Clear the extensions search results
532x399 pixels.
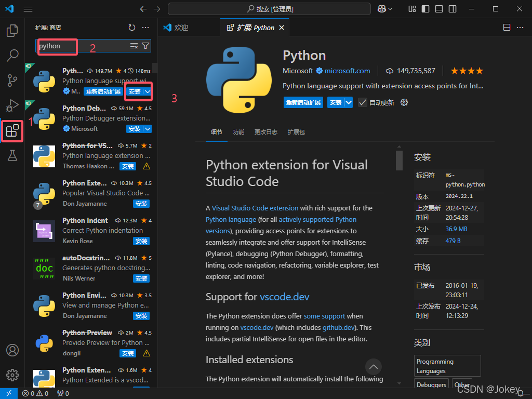click(134, 46)
